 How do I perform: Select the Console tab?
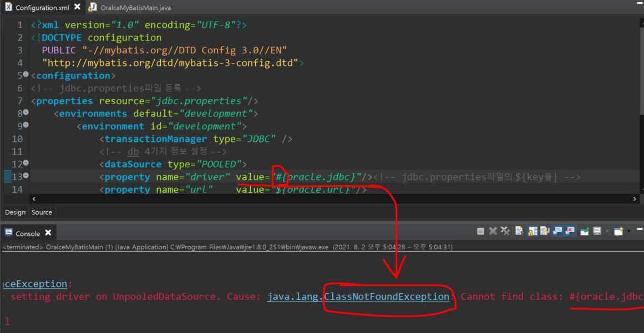[x=28, y=233]
